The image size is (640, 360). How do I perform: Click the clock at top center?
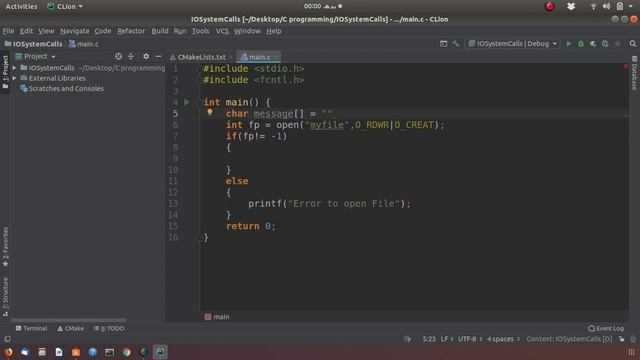click(322, 6)
